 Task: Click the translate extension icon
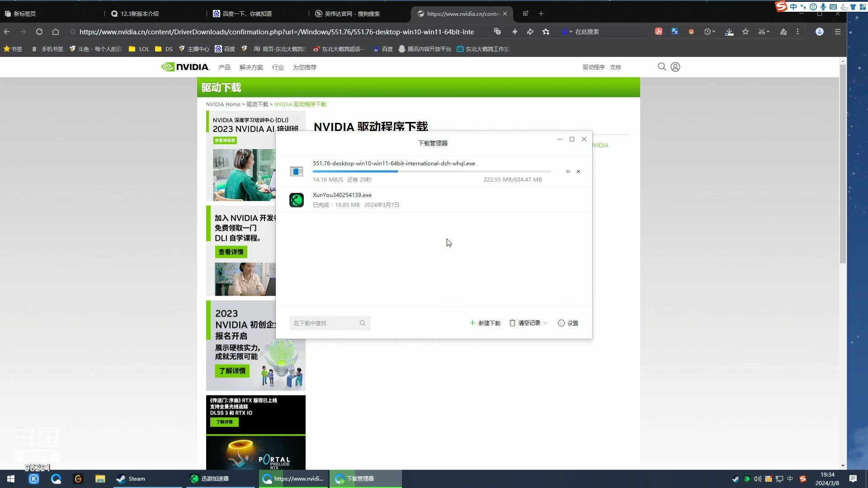675,32
